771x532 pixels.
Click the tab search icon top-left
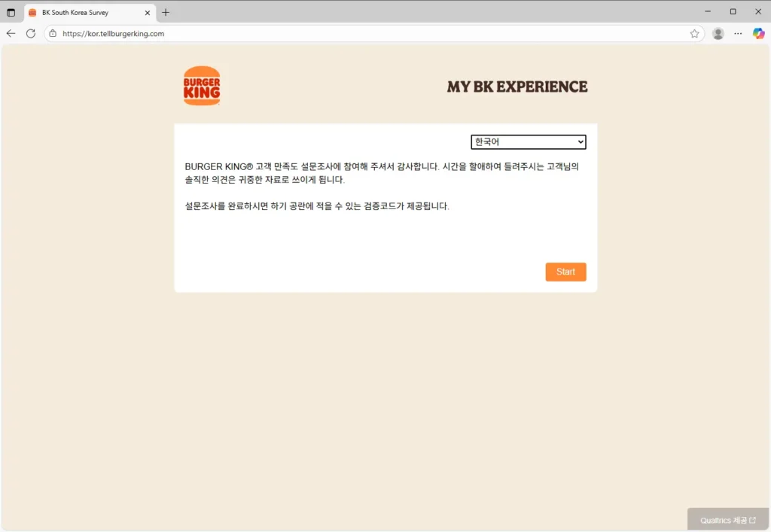click(x=10, y=12)
